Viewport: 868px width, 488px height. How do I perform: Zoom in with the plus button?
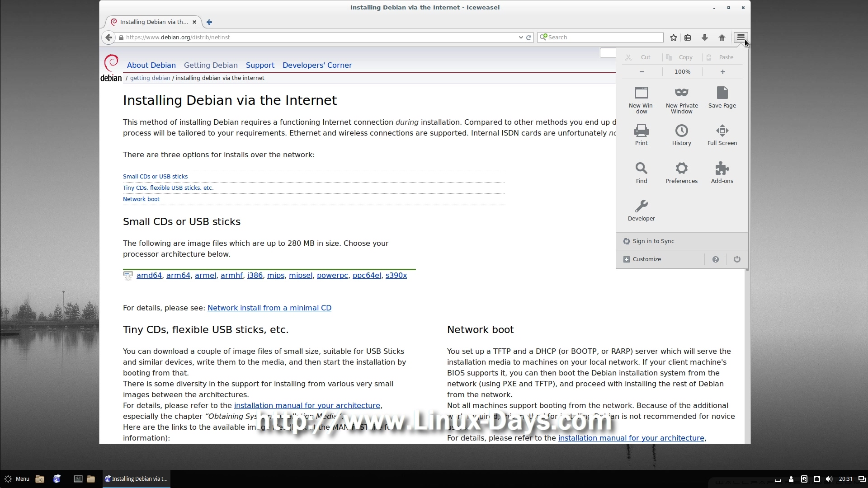click(722, 72)
